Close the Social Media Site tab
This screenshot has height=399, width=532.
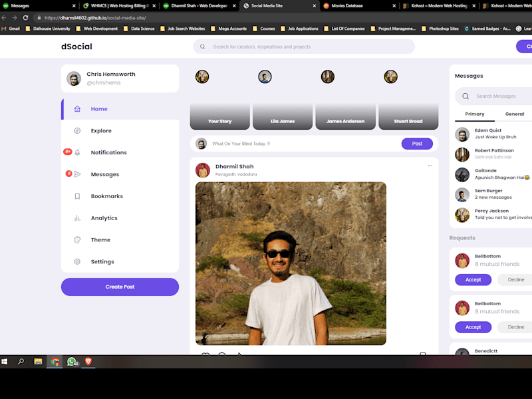[x=314, y=6]
